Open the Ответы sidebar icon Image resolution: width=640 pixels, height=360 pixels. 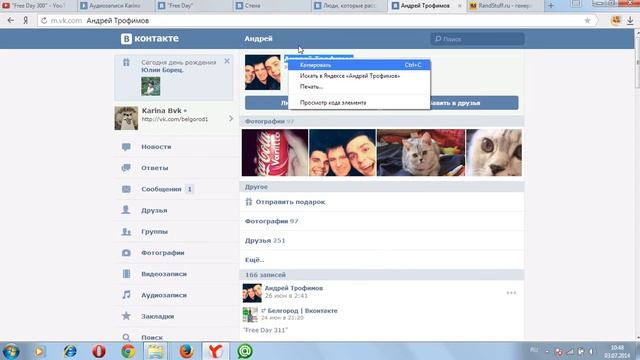tap(126, 168)
